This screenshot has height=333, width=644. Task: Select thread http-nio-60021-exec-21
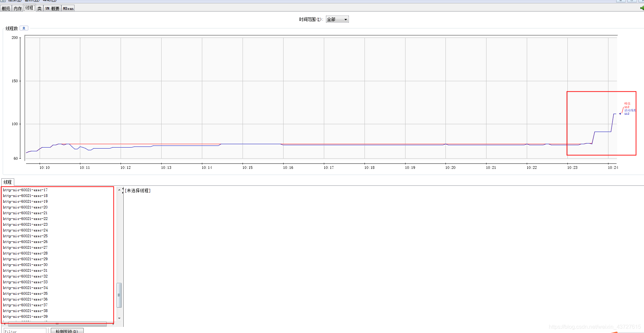point(25,213)
